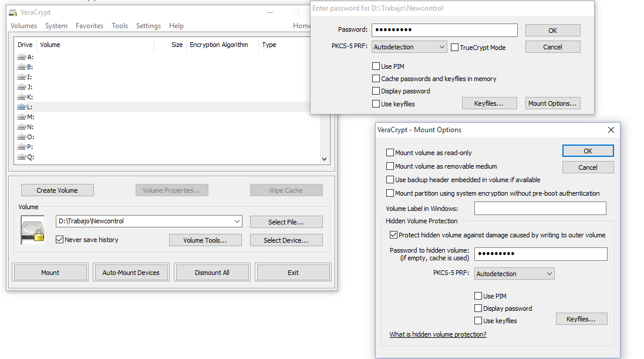Check Mount partition using system encryption option
The image size is (644, 359).
coord(390,193)
